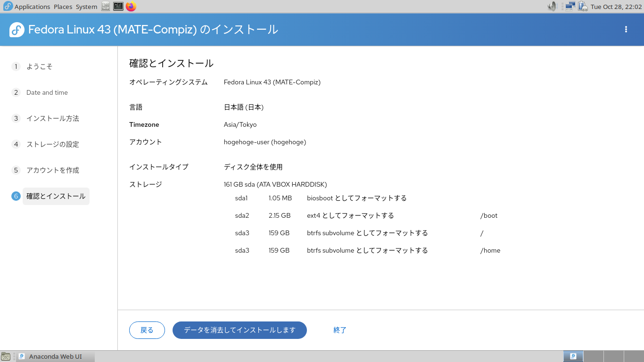Screen dimensions: 644x362
Task: Launch the file manager from the top panel
Action: [106, 7]
